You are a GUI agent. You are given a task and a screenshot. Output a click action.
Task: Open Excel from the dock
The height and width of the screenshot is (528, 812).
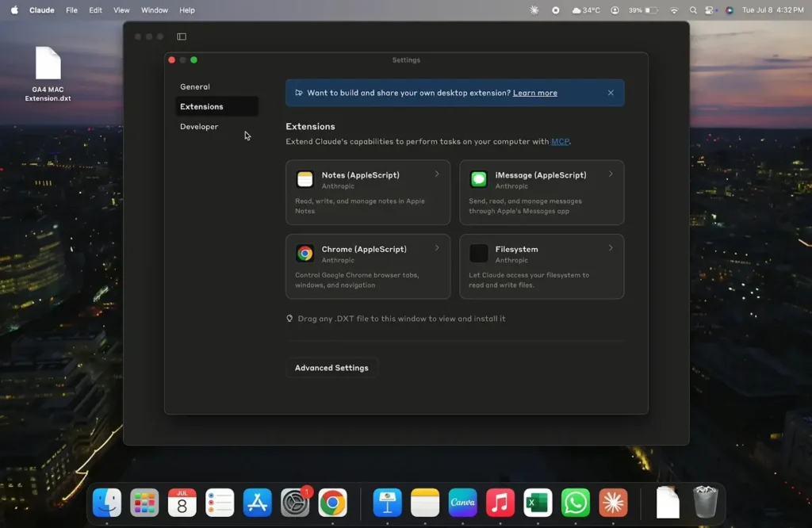pos(538,502)
